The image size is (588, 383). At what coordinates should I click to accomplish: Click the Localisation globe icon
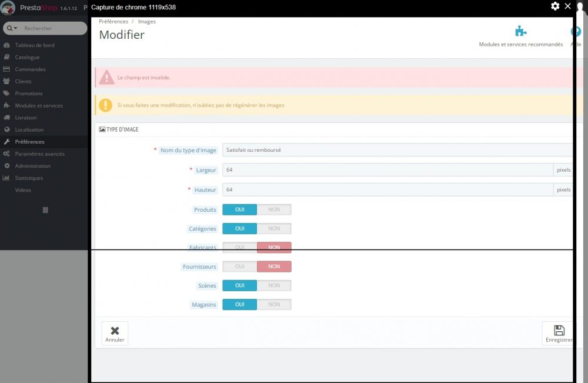click(x=6, y=129)
